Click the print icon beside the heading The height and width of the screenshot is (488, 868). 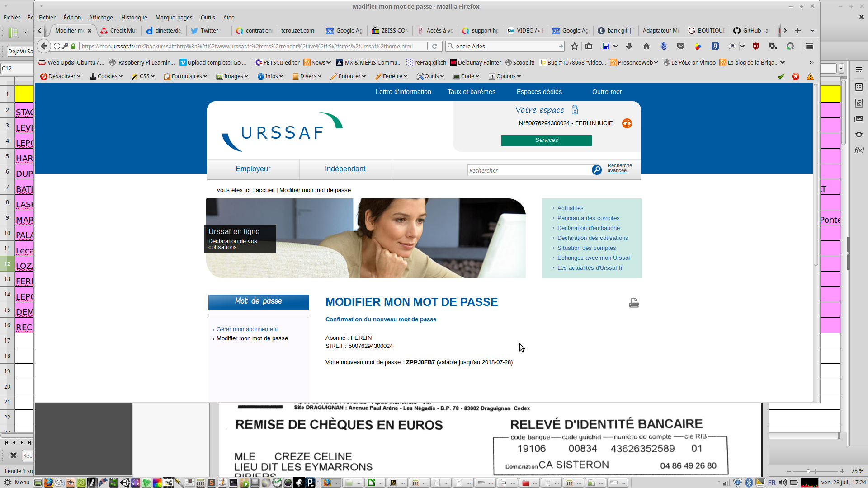[634, 303]
